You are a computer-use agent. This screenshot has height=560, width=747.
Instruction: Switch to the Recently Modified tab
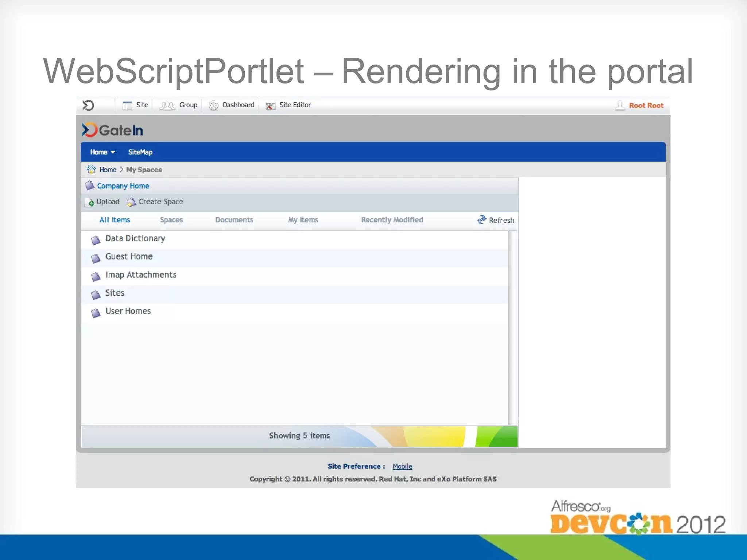point(392,220)
